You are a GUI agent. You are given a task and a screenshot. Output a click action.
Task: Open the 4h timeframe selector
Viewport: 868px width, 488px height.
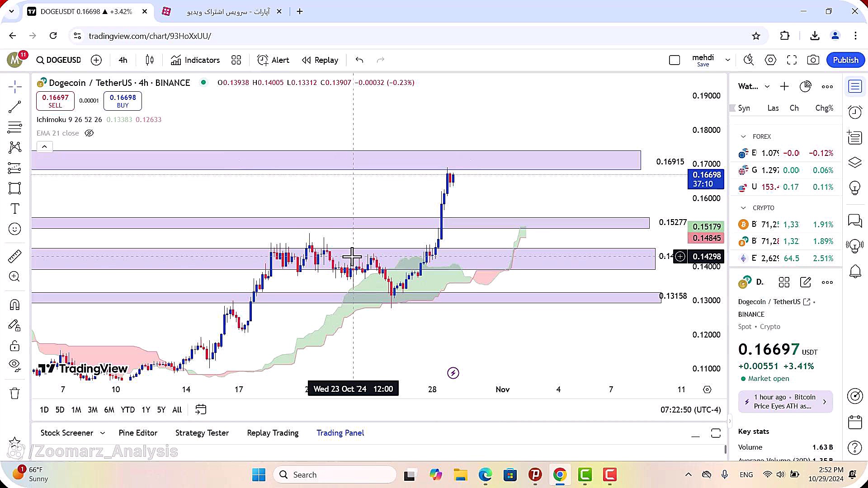pos(123,60)
